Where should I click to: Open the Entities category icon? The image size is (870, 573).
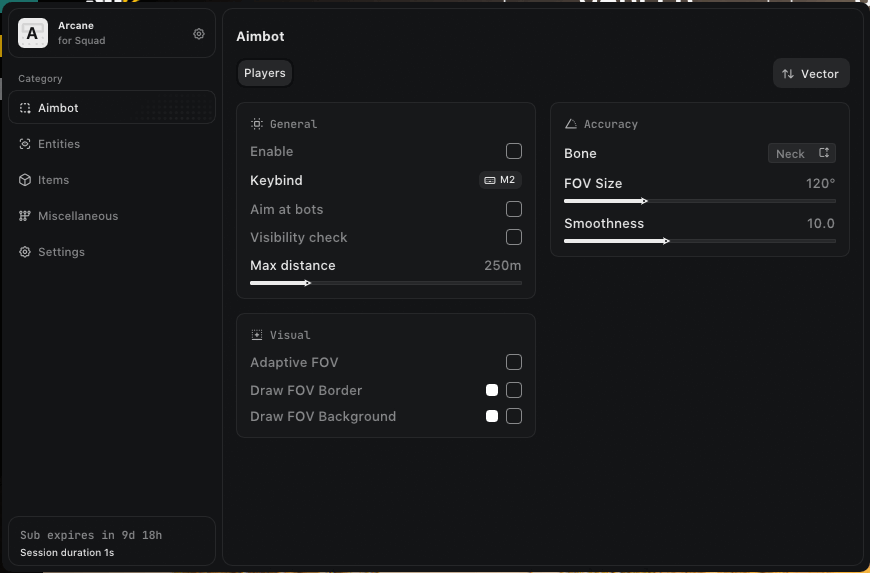[25, 144]
